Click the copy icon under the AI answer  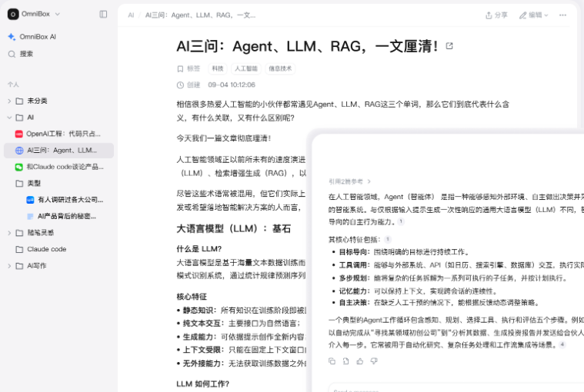332,360
